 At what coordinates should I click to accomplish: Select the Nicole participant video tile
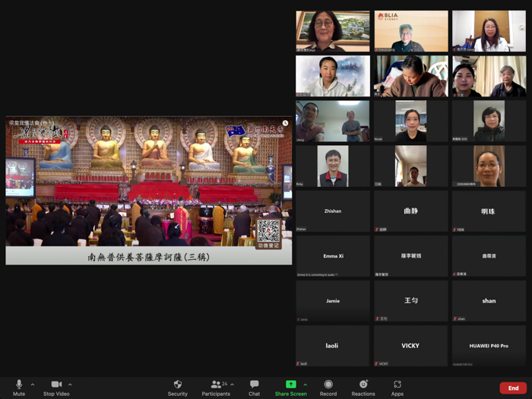411,121
